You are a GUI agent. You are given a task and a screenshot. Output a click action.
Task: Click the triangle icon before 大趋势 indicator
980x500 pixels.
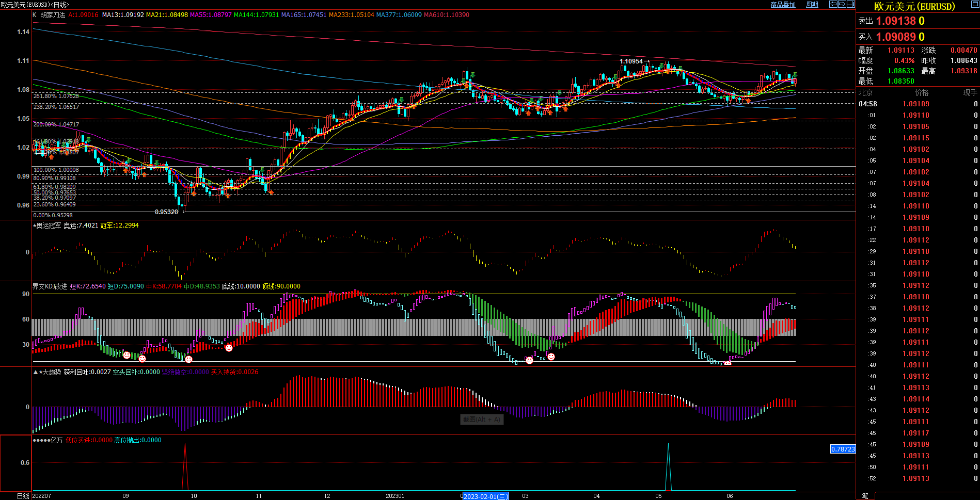(x=35, y=372)
